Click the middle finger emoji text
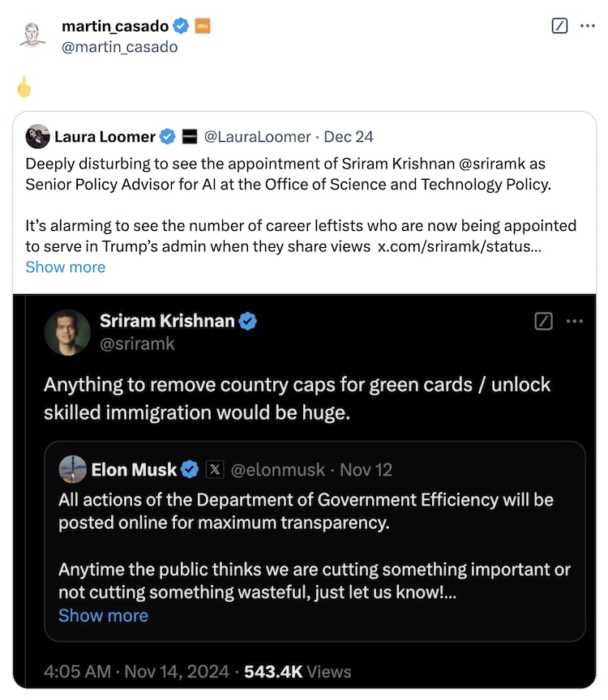This screenshot has height=700, width=608. [x=24, y=87]
